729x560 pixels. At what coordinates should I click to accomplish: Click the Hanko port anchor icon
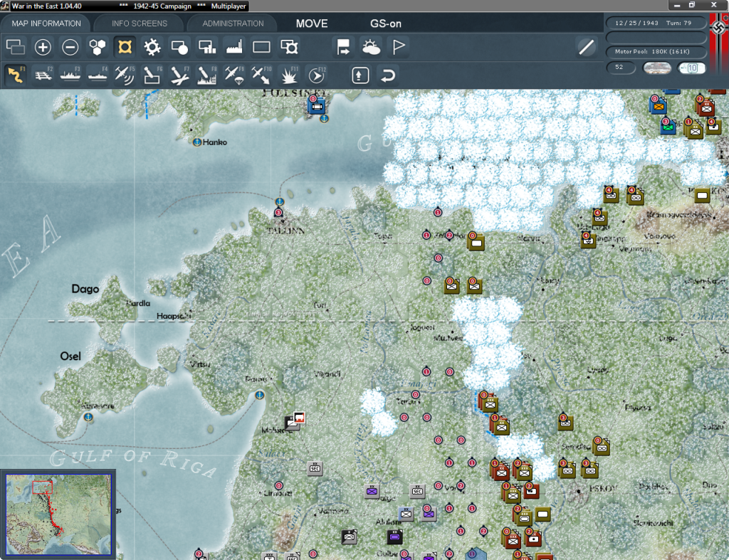[x=196, y=142]
